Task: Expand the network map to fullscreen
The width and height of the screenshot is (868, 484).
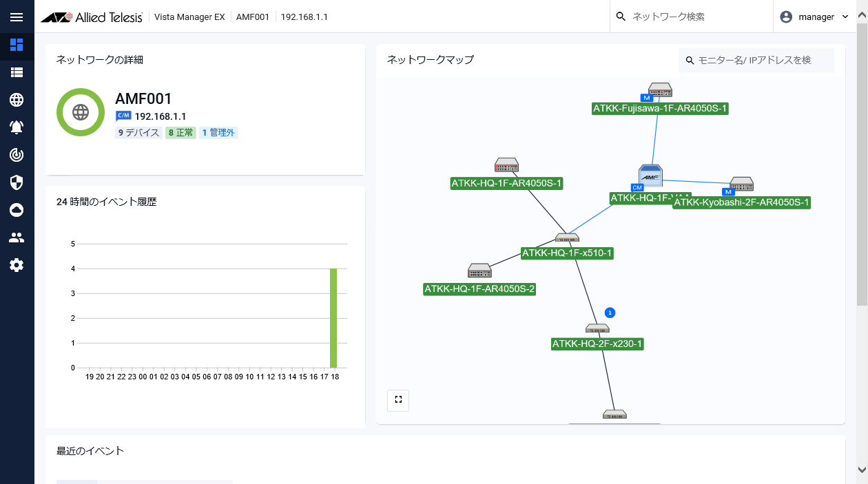Action: point(398,400)
